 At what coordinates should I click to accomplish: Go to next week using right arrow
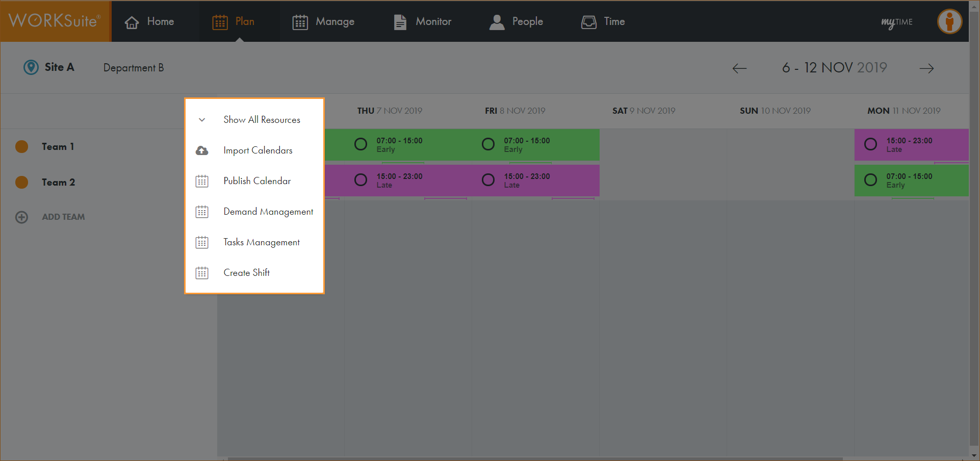click(926, 68)
